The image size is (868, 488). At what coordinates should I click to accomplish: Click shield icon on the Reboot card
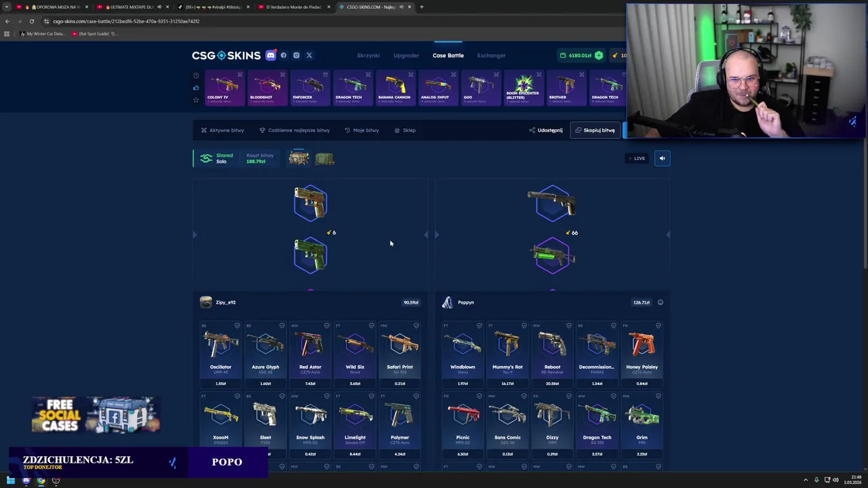[568, 325]
